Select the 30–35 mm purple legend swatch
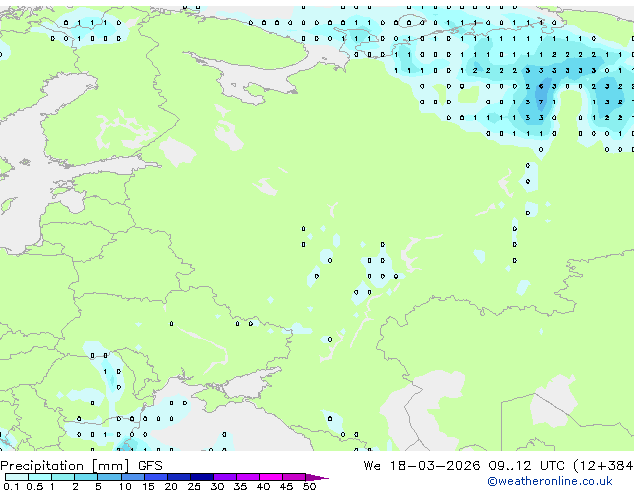Image resolution: width=634 pixels, height=490 pixels. click(225, 477)
